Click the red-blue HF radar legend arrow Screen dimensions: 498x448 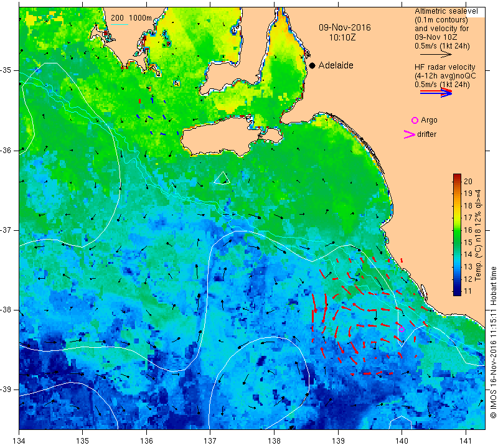(436, 93)
